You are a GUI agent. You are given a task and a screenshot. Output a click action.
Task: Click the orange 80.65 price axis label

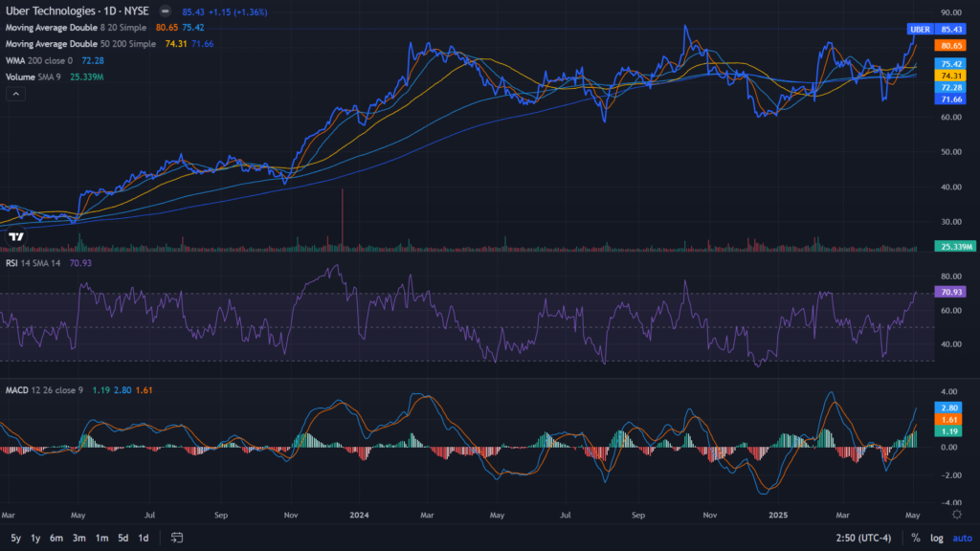pos(950,46)
